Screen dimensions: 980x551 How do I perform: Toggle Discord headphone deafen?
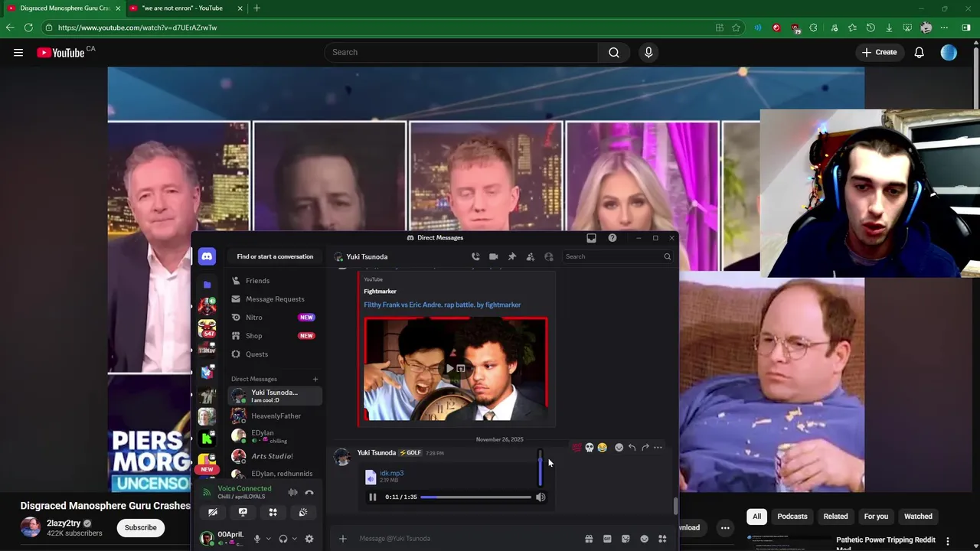[x=283, y=539]
